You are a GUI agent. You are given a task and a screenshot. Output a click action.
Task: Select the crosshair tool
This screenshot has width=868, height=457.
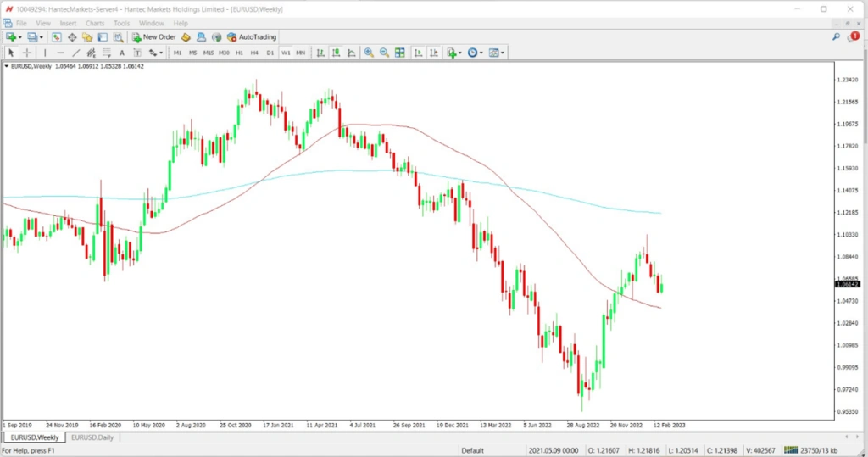pos(26,53)
